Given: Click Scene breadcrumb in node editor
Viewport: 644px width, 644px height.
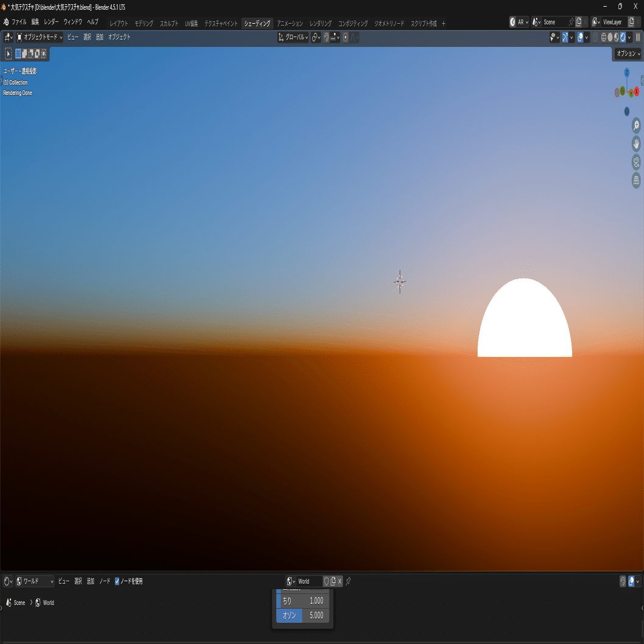Looking at the screenshot, I should pyautogui.click(x=16, y=603).
